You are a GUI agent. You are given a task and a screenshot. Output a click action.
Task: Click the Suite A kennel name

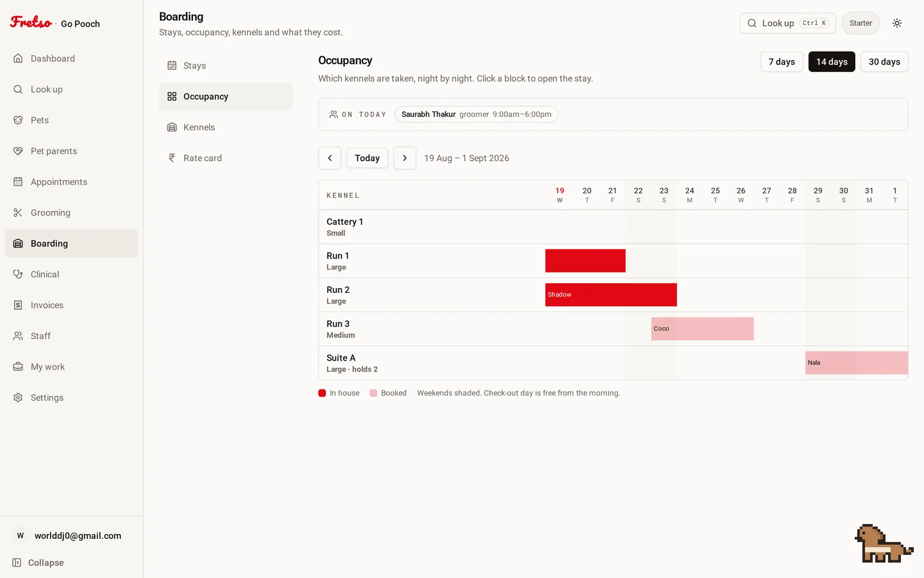[341, 358]
